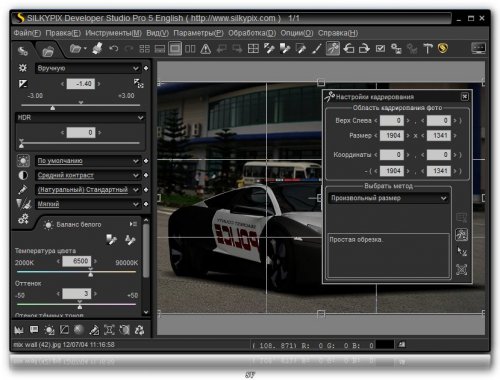500x380 pixels.
Task: Open the Вид menu
Action: pos(157,33)
